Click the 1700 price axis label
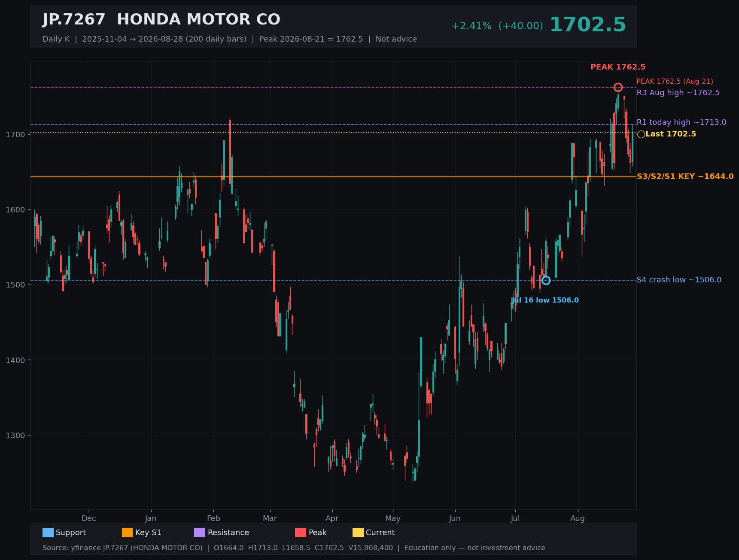The height and width of the screenshot is (560, 739). pos(15,135)
